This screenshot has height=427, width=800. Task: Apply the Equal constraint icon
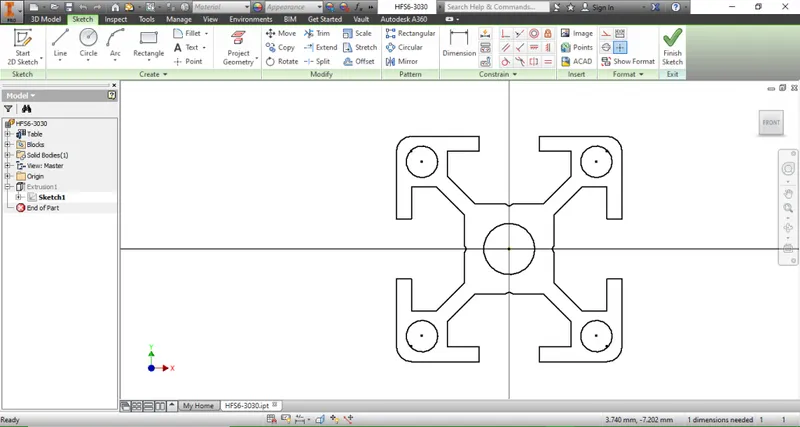point(547,62)
